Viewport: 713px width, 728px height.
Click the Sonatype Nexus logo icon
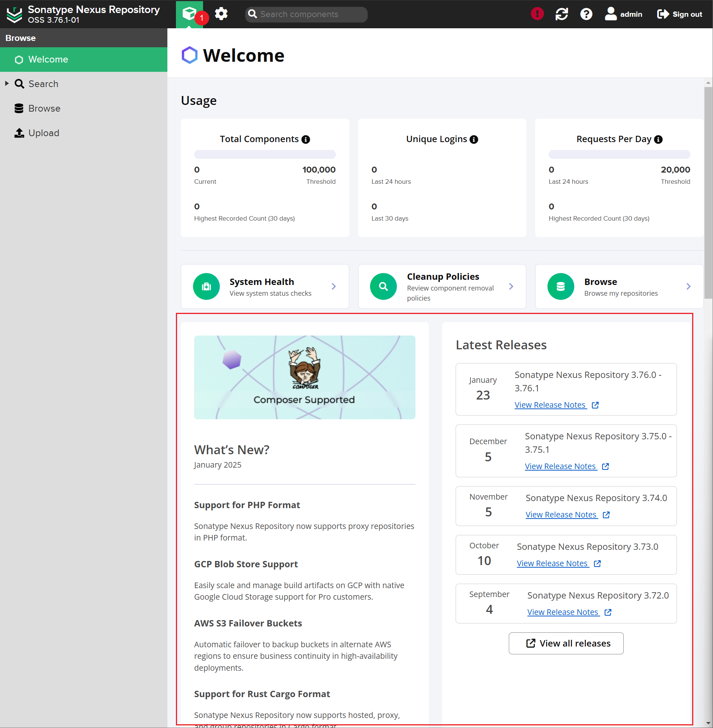[x=15, y=14]
